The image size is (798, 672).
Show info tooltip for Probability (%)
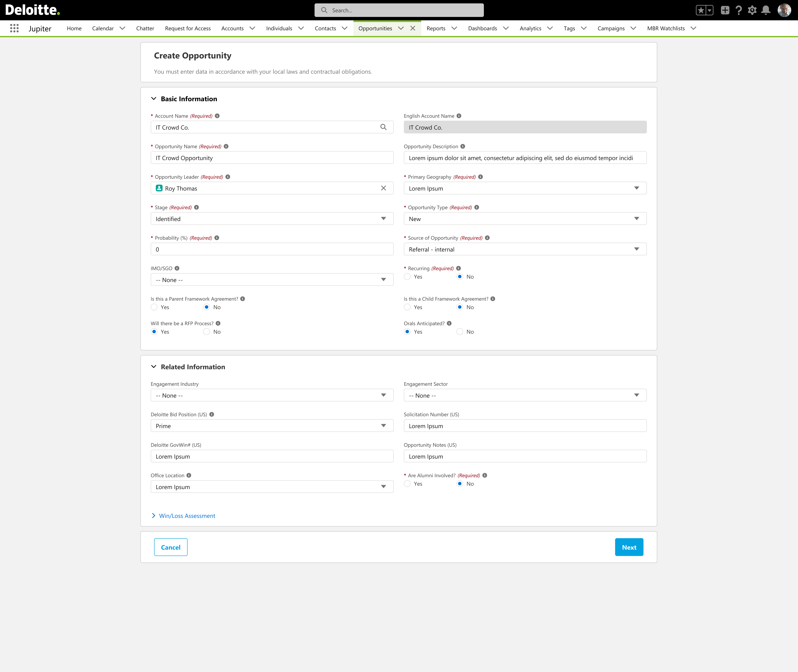[217, 238]
